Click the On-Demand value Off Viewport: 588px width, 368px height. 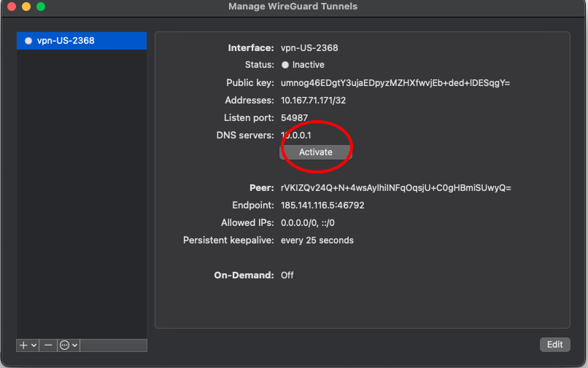click(x=287, y=275)
